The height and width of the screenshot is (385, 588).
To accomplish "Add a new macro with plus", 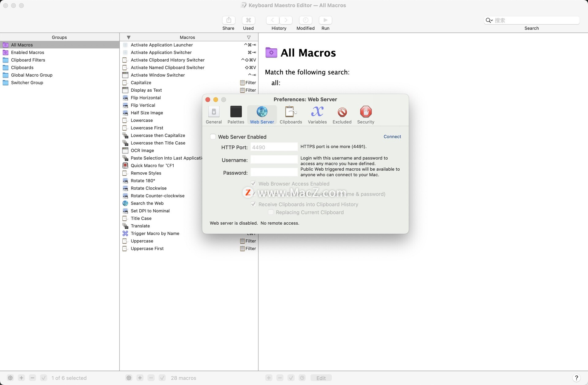I will [x=140, y=378].
